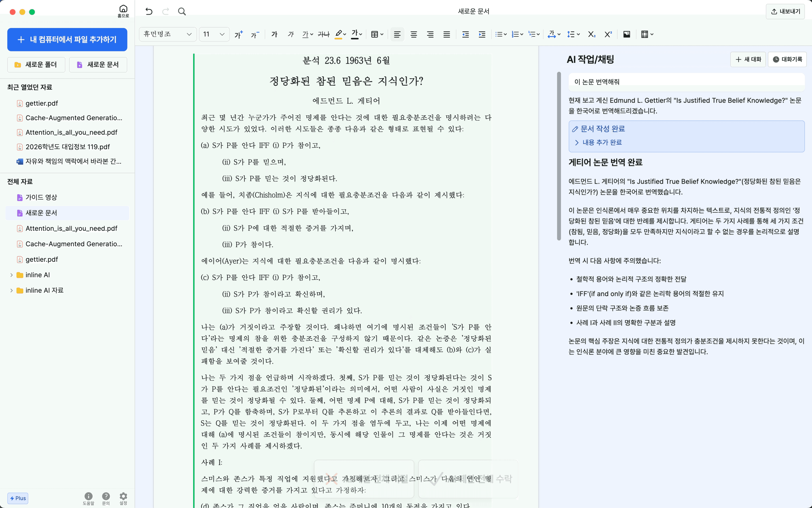This screenshot has width=812, height=508.
Task: Open the bulleted list dropdown
Action: coord(501,34)
